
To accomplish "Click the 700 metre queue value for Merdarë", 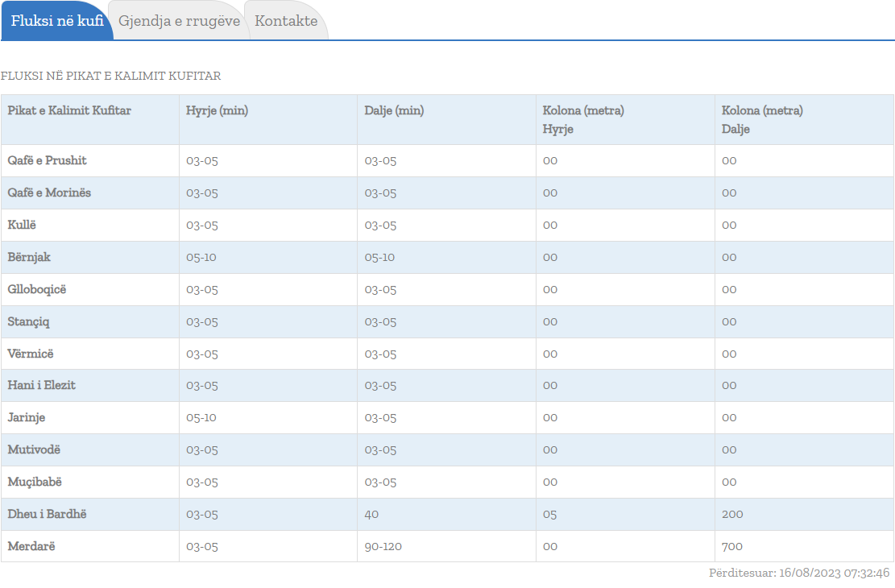I will click(731, 546).
